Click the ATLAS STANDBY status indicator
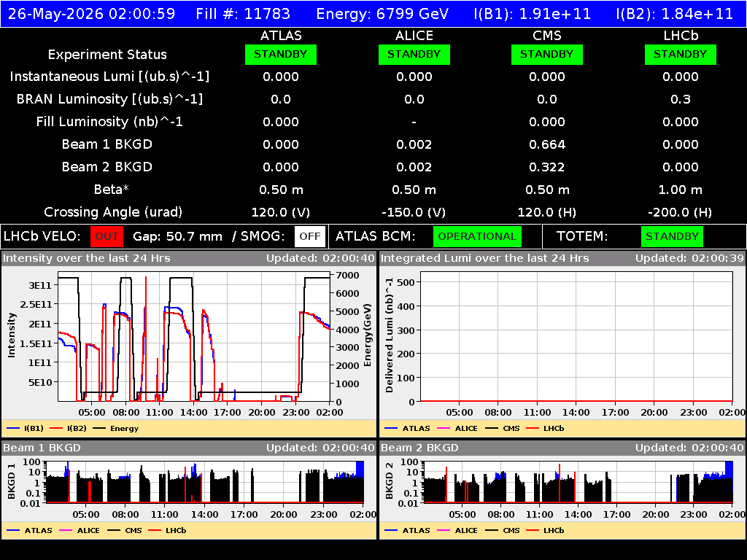The height and width of the screenshot is (560, 747). (281, 54)
